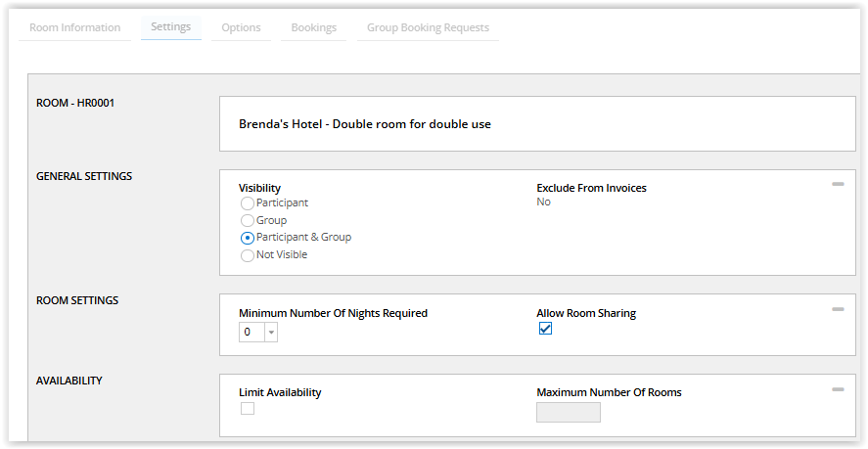Switch to Group Booking Requests tab

point(428,27)
